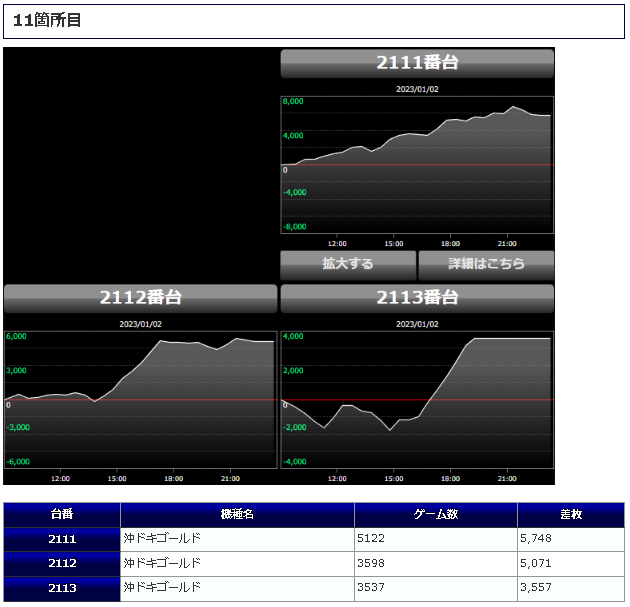Click the 11箇所目 heading

point(47,20)
